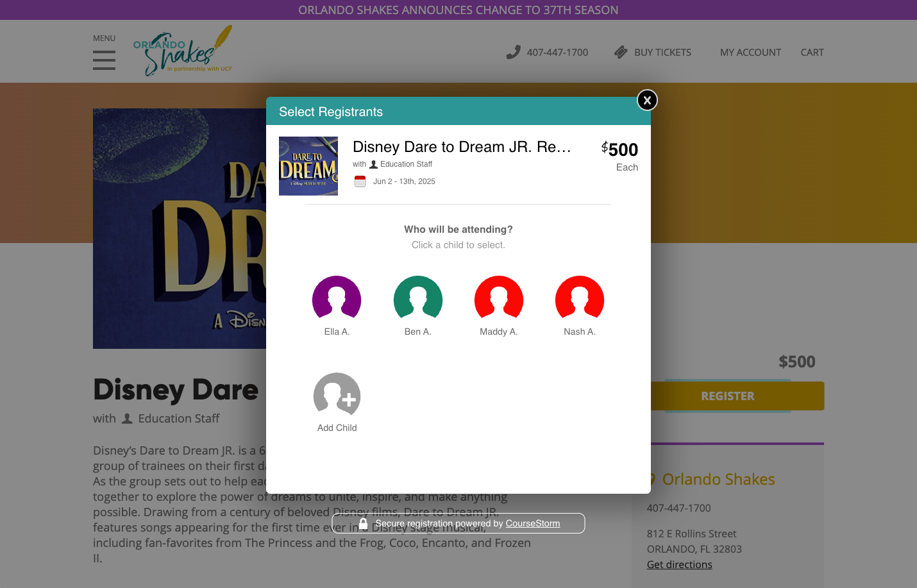Click the calendar icon beside the course dates

360,181
